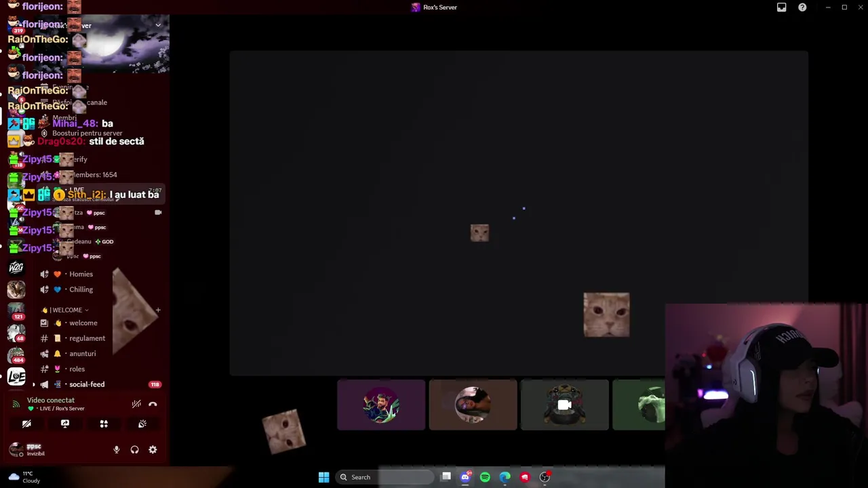Expand the social-feed channel arrow
868x488 pixels.
click(34, 384)
